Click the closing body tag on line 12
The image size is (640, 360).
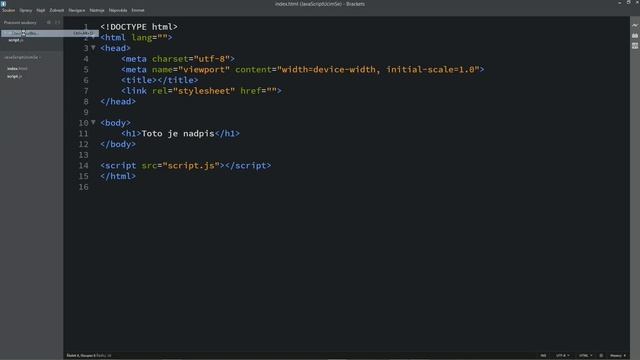tap(118, 144)
